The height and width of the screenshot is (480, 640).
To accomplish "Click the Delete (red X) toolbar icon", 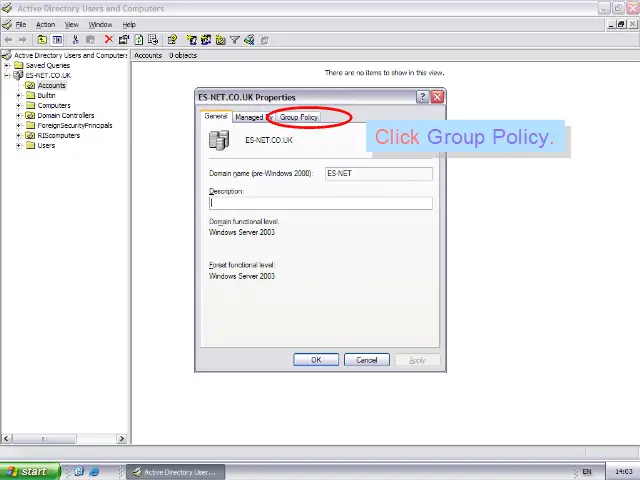I will coord(108,40).
